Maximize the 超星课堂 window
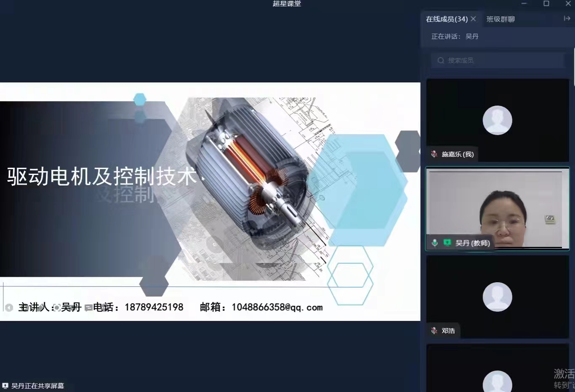 pos(546,4)
